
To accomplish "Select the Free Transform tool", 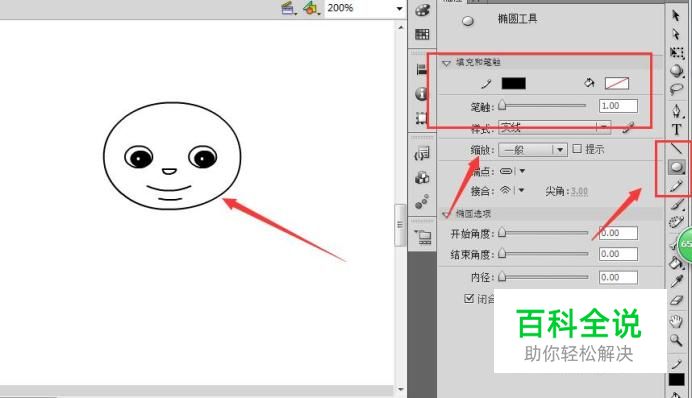I will pos(677,53).
